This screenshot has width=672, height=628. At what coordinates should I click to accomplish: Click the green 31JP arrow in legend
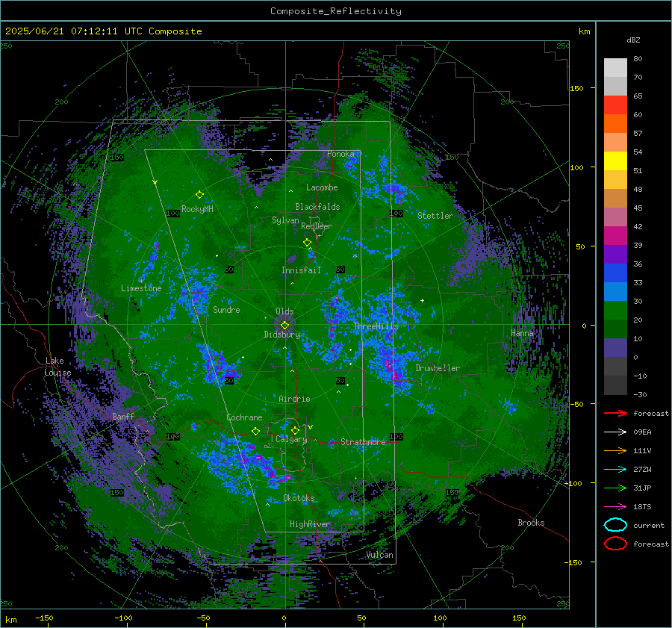coord(615,488)
